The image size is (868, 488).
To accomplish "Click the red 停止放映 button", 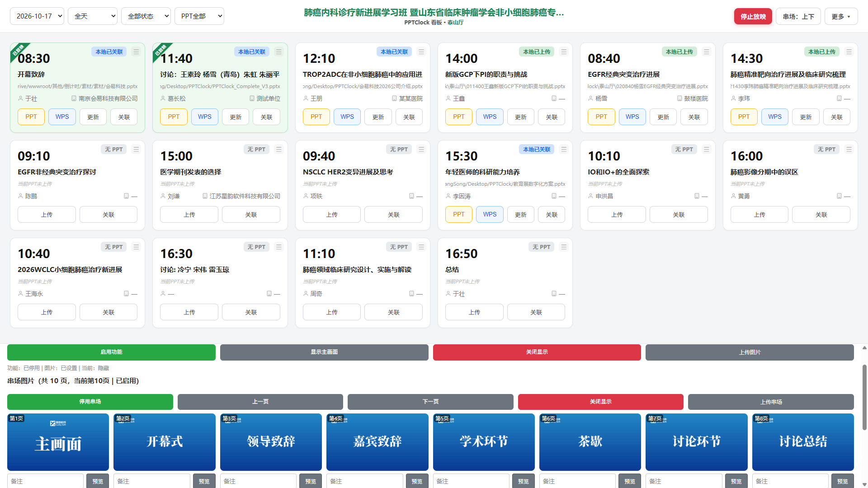I will pos(753,17).
